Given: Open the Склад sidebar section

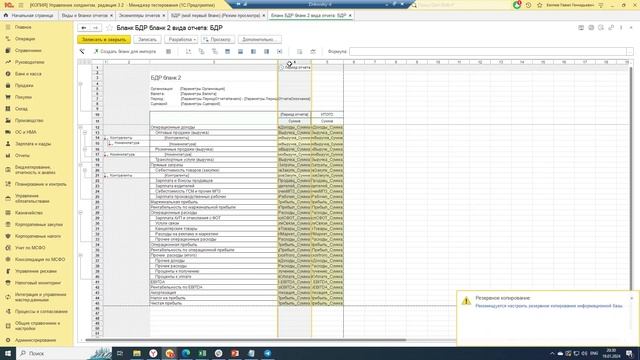Looking at the screenshot, I should click(21, 109).
